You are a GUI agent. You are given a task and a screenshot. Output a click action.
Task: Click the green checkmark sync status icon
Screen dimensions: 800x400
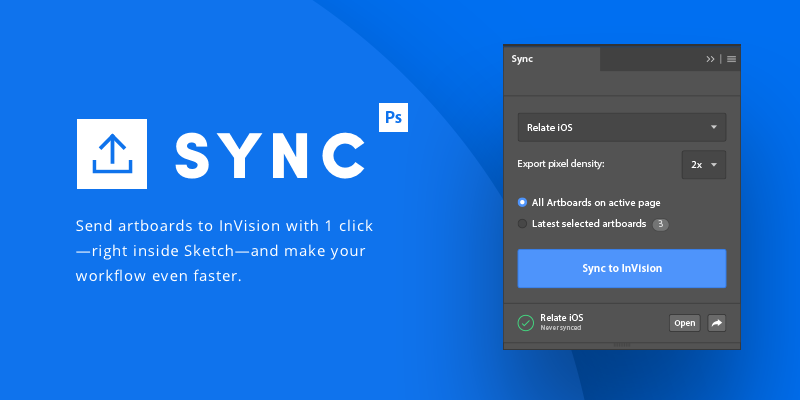[x=526, y=323]
